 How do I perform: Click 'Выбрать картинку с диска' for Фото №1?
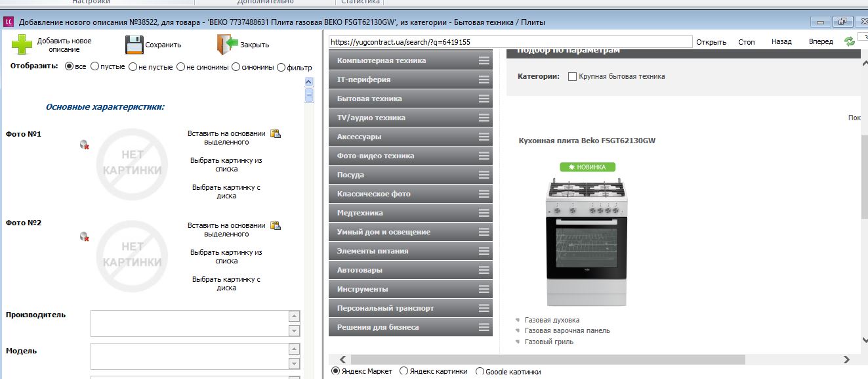click(226, 191)
